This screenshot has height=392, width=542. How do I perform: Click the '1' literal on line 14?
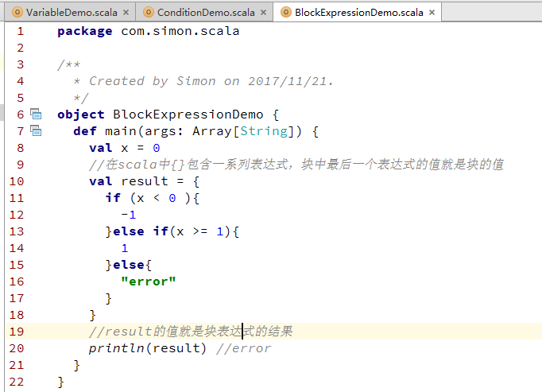125,248
